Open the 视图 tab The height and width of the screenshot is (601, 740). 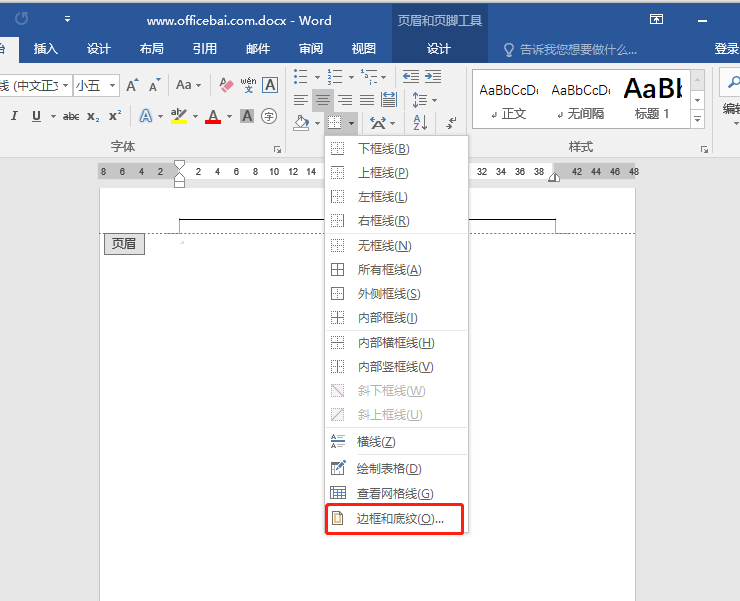click(x=363, y=49)
